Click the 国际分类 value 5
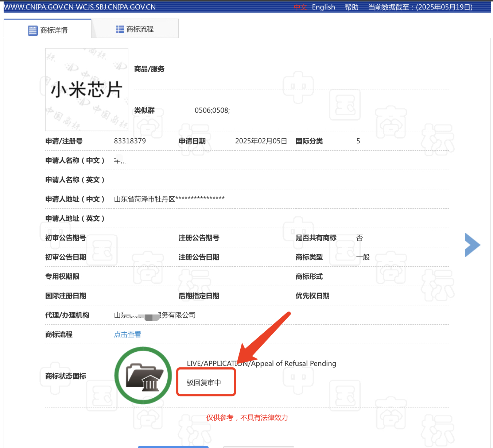 click(358, 141)
